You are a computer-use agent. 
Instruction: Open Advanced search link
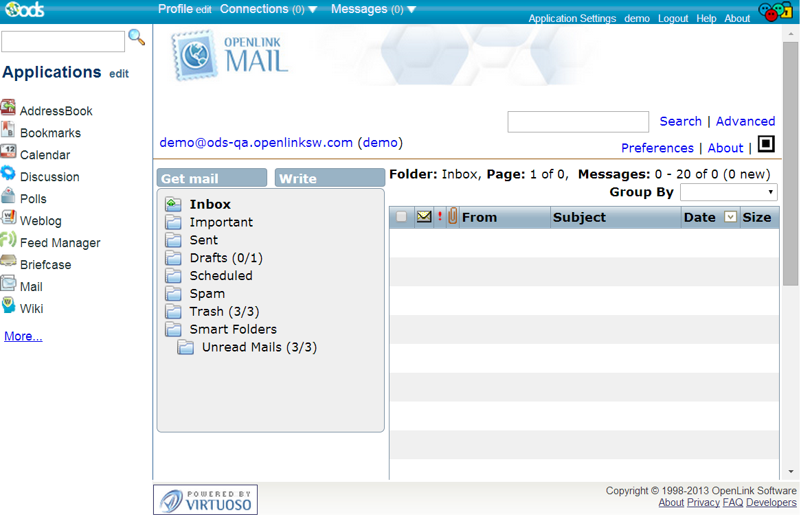[745, 121]
